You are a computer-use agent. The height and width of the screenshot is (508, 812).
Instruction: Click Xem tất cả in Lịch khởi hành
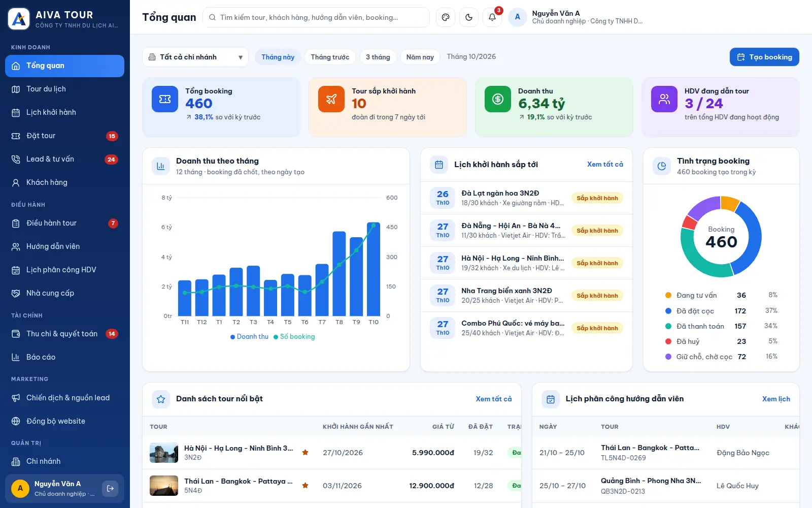point(605,164)
